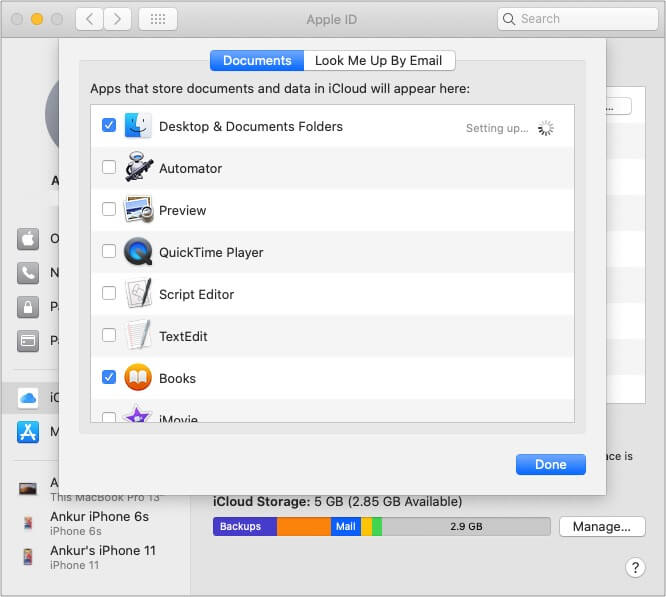
Task: Click the credit card sidebar icon
Action: click(28, 341)
